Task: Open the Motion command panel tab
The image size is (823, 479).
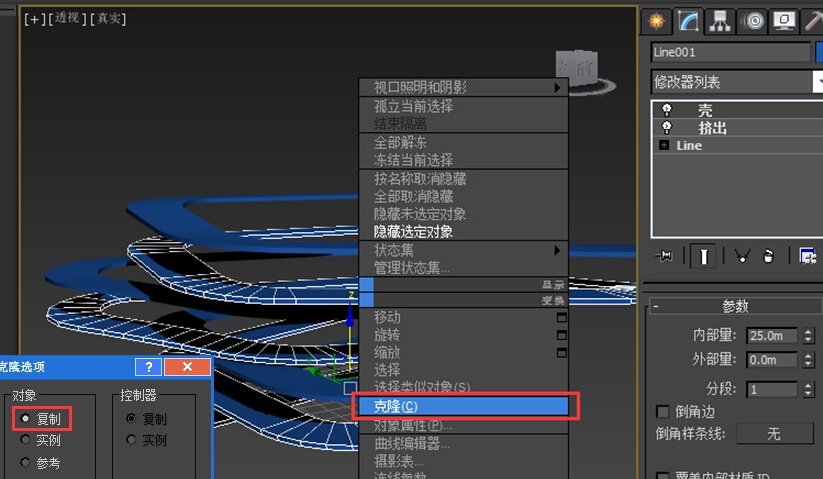Action: [753, 22]
